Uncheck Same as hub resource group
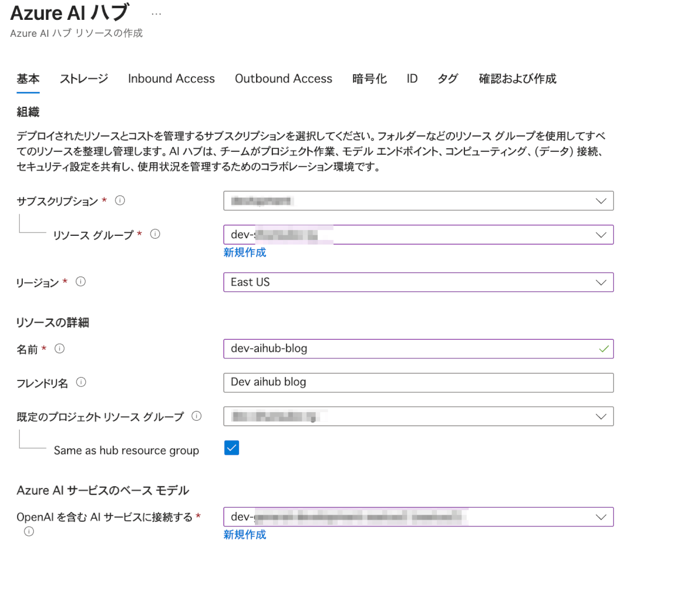700x600 pixels. [232, 448]
